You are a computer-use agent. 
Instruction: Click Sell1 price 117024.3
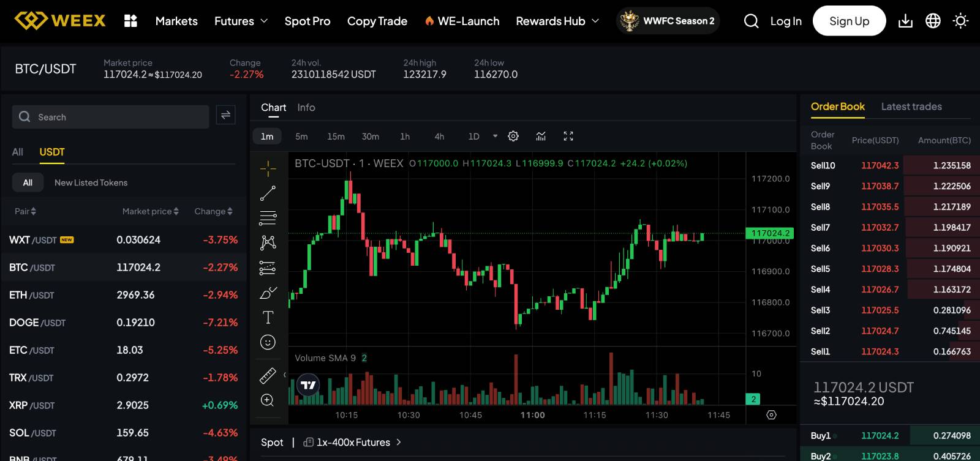[880, 351]
